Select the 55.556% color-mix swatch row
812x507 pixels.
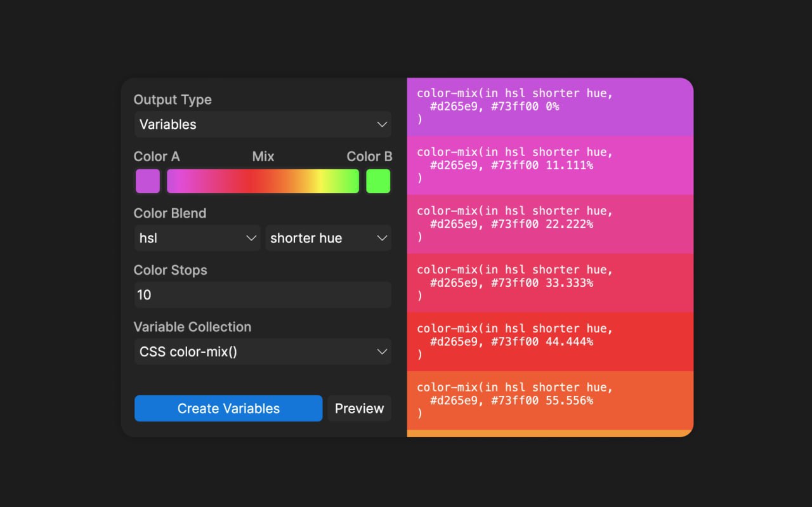coord(550,400)
